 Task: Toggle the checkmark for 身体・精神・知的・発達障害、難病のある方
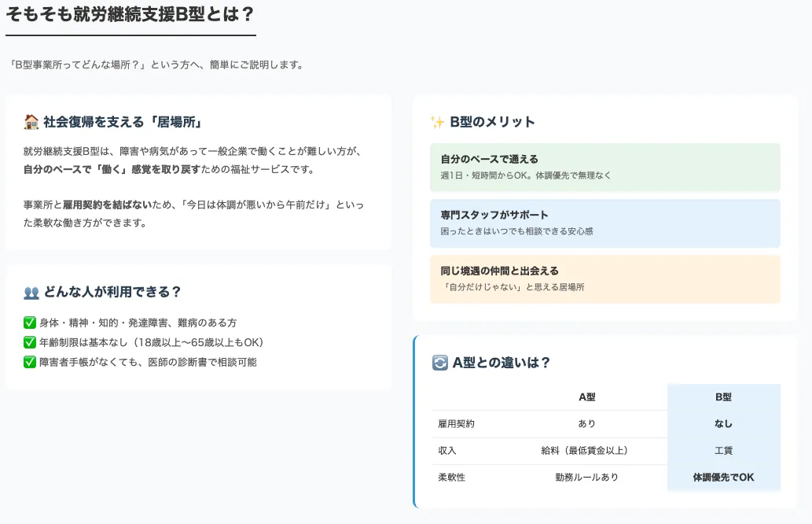click(x=29, y=321)
